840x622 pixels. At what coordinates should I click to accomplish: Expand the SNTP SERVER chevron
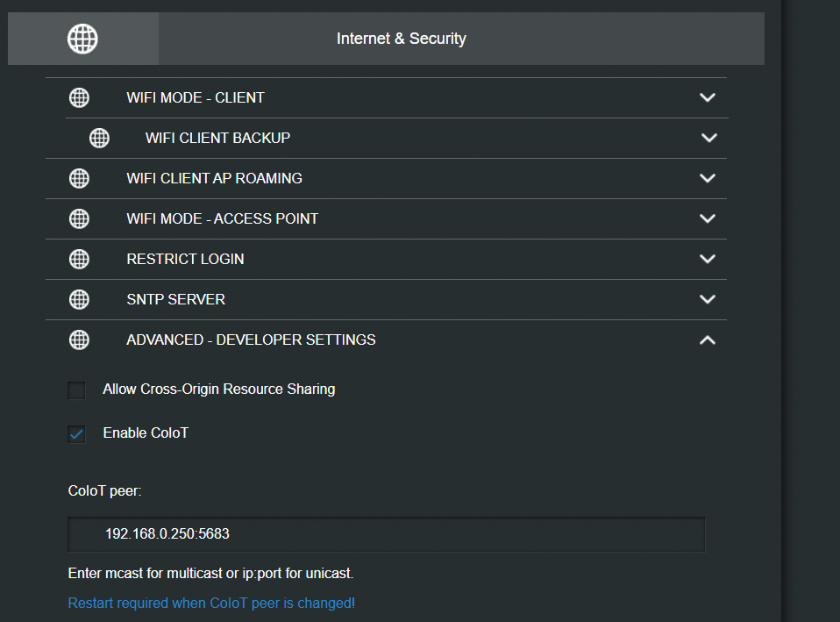708,299
